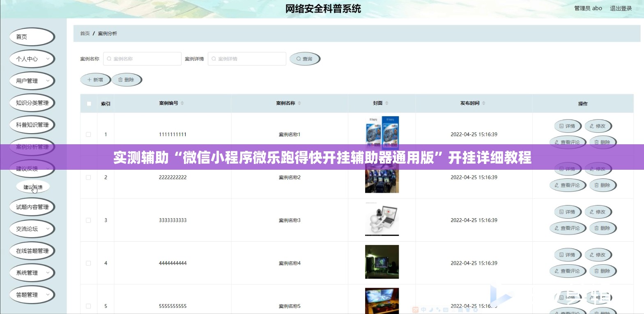
Task: Sort by 案例编号 column arrows
Action: 182,103
